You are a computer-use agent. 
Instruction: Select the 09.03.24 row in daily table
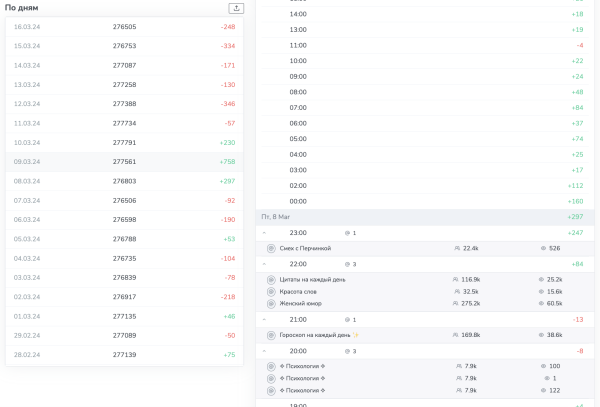click(124, 161)
